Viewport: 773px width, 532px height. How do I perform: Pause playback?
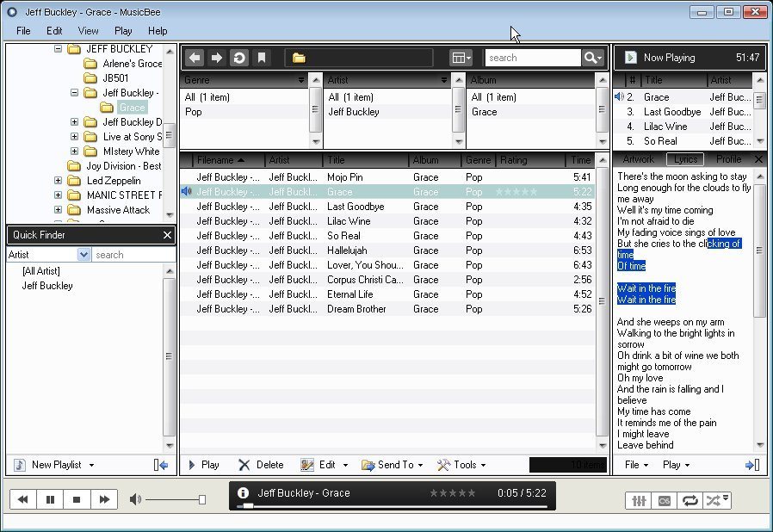50,499
